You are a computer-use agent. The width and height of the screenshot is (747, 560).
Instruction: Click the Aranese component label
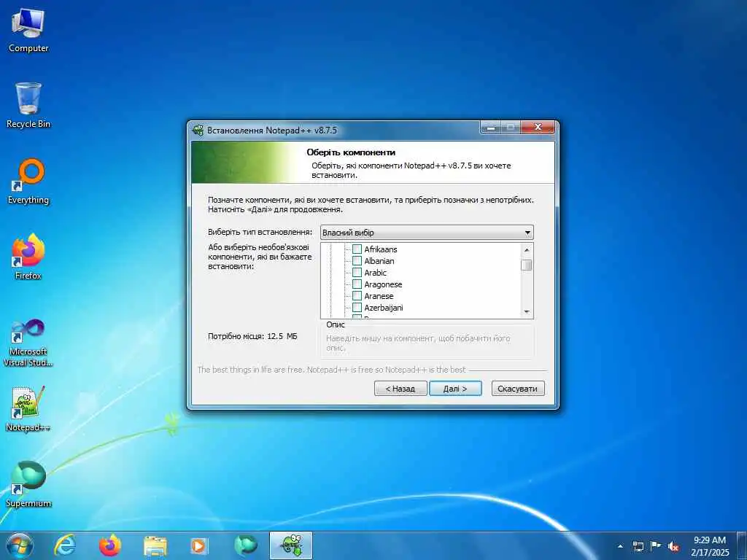[379, 296]
